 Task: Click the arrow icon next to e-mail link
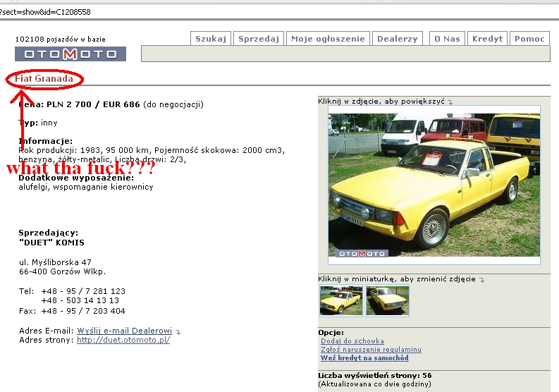[178, 332]
